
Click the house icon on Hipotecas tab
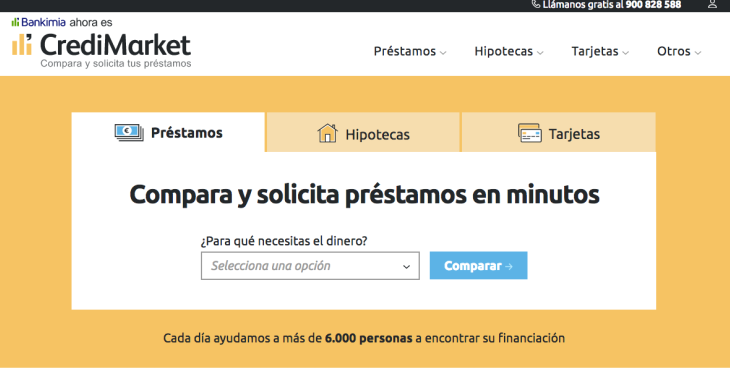click(x=327, y=134)
